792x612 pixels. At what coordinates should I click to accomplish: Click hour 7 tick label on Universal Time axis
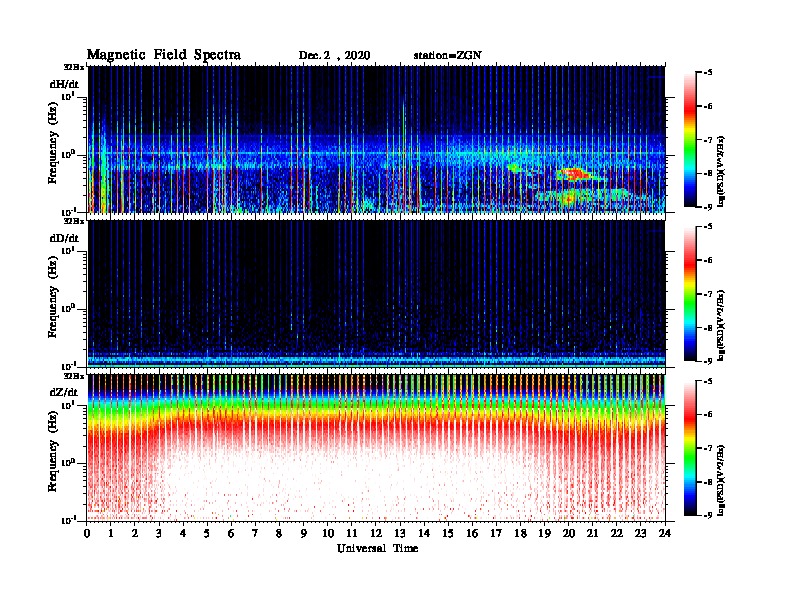(255, 533)
